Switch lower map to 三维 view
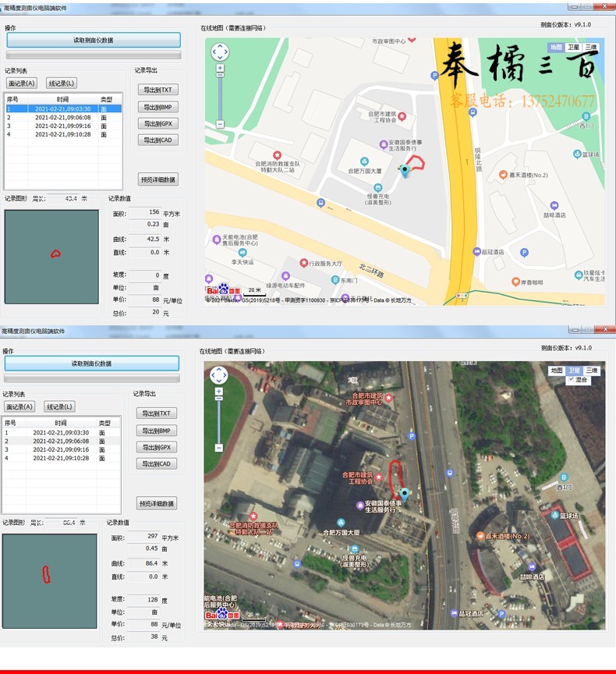This screenshot has height=674, width=616. pos(592,370)
